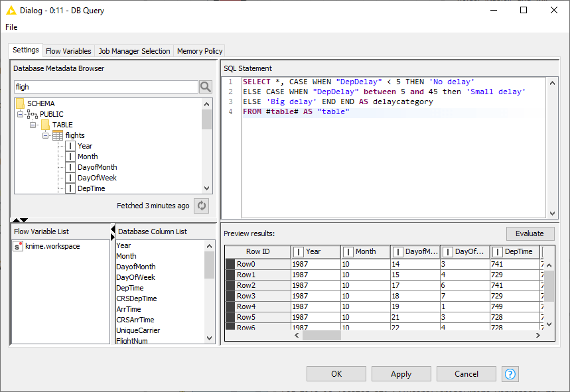Click the PUBLIC schema icon in the tree
The height and width of the screenshot is (392, 570).
[x=33, y=114]
